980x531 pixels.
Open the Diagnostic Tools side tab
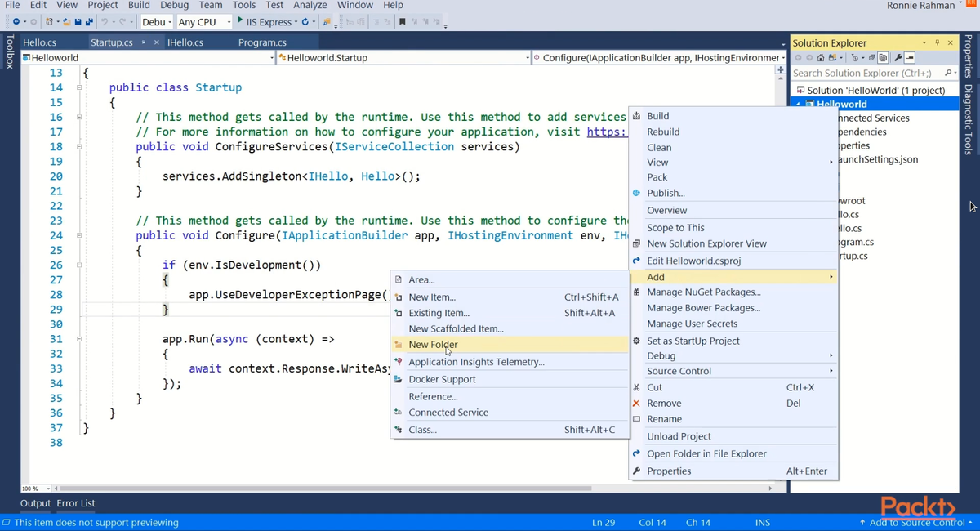(x=969, y=119)
